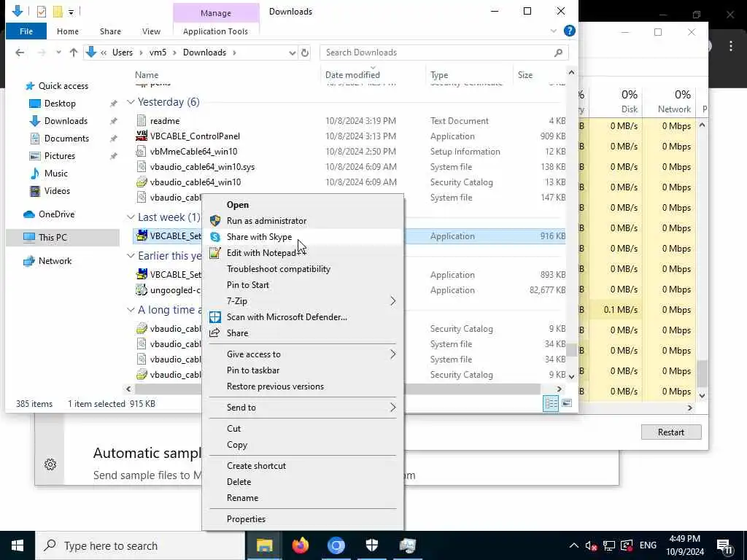Click the muted volume icon in tray

point(591,545)
